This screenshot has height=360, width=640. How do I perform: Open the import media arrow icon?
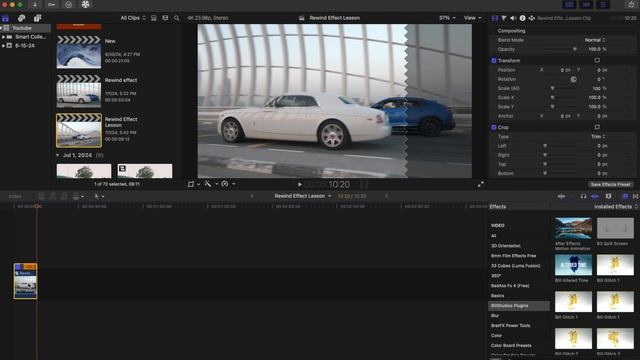[35, 4]
